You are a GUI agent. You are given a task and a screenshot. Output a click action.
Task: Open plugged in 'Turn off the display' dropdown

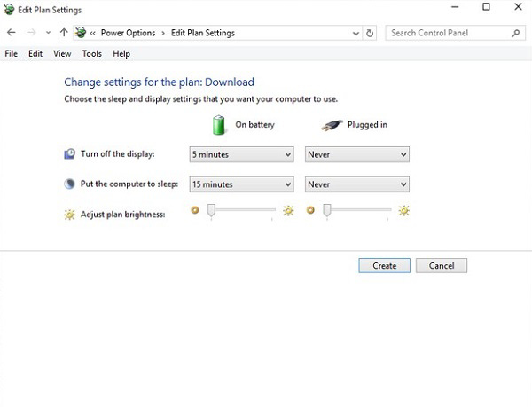point(356,154)
